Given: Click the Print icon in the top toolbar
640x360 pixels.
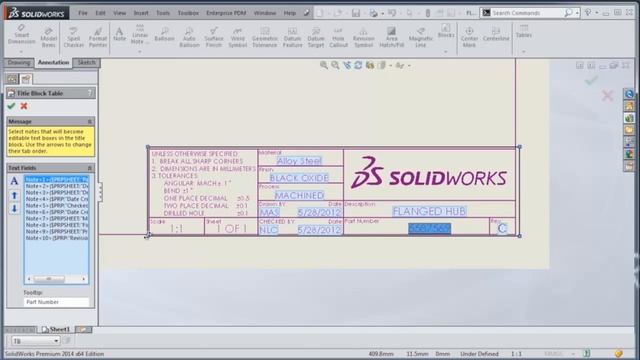Looking at the screenshot, I should click(373, 13).
